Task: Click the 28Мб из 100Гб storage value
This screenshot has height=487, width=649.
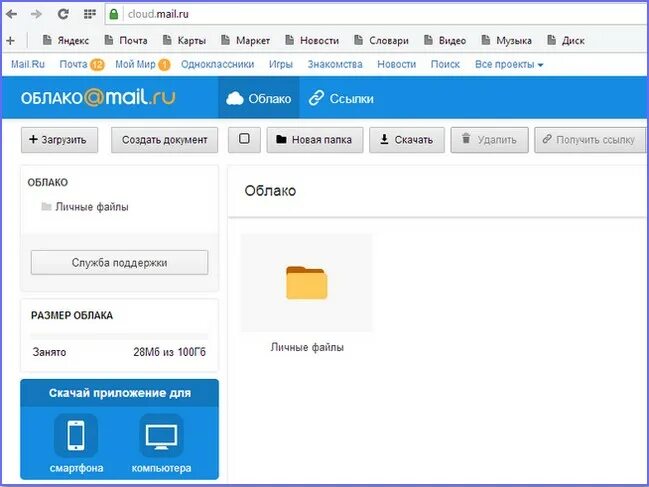Action: pos(169,352)
